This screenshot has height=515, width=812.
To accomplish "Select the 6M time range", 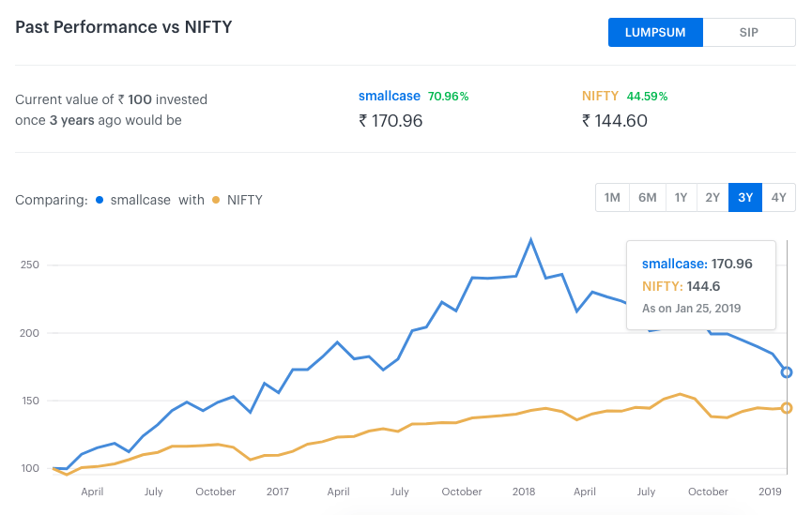I will pyautogui.click(x=648, y=197).
